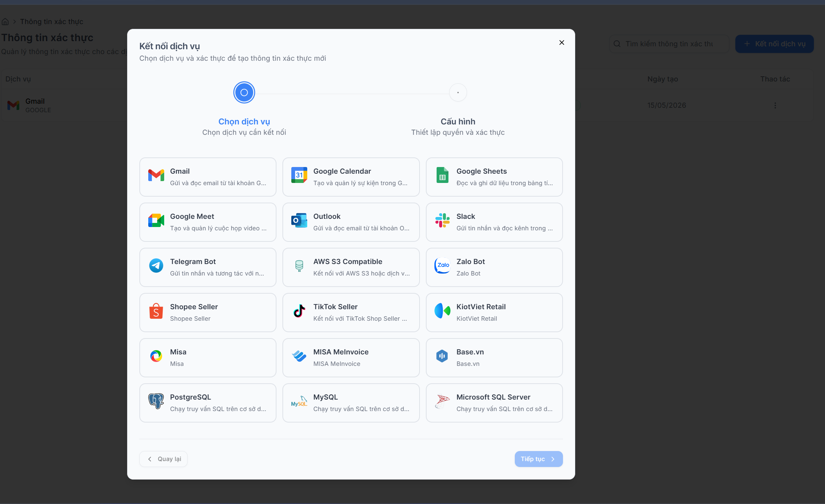Click the Quay lại button
The image size is (825, 504).
[163, 459]
